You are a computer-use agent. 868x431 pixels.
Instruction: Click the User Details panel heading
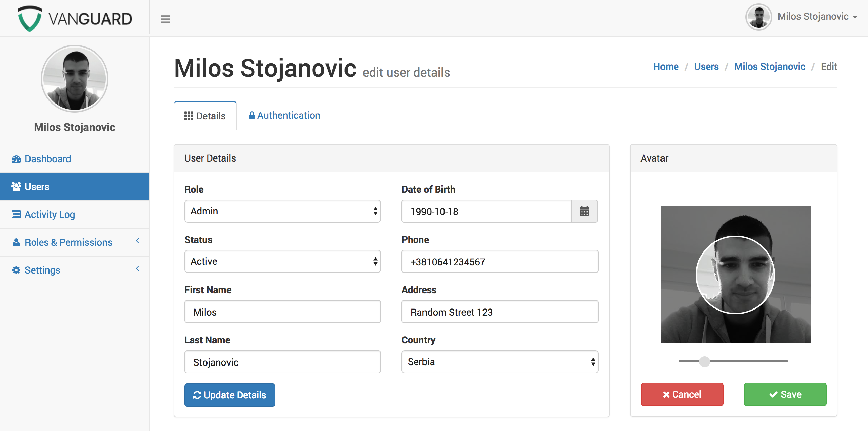210,158
